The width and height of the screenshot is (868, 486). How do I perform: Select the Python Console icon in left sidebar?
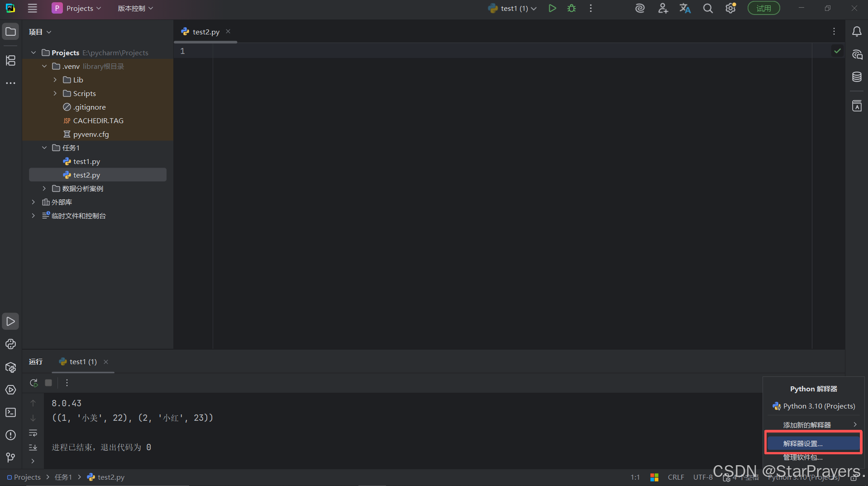[10, 344]
